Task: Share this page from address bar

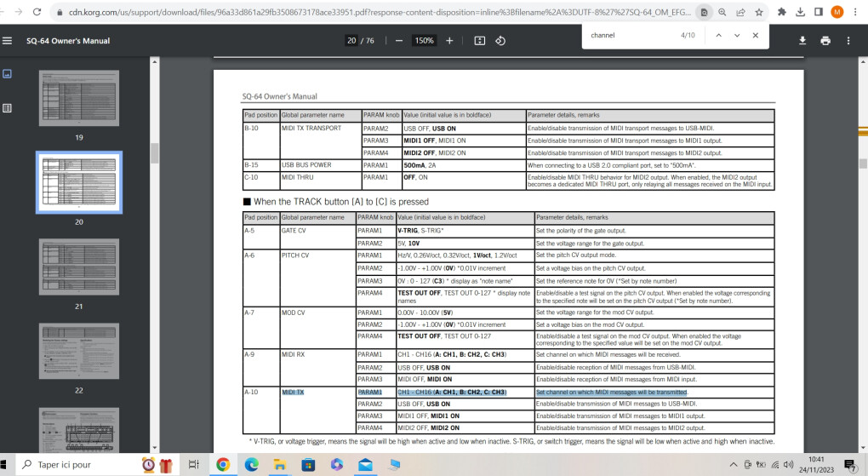Action: click(x=740, y=12)
